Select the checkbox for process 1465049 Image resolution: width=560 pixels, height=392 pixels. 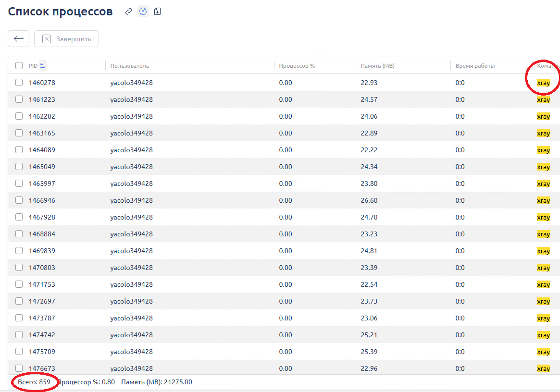(19, 167)
